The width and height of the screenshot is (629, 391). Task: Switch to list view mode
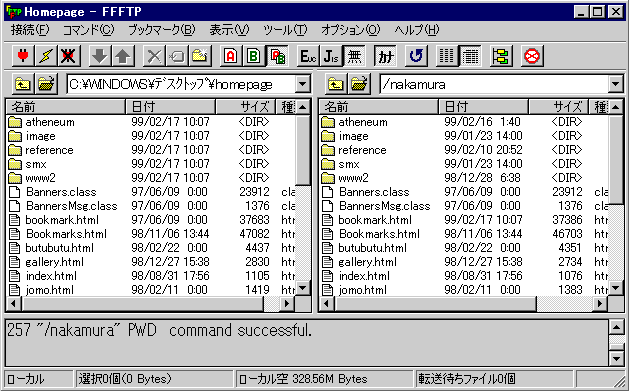coord(447,56)
